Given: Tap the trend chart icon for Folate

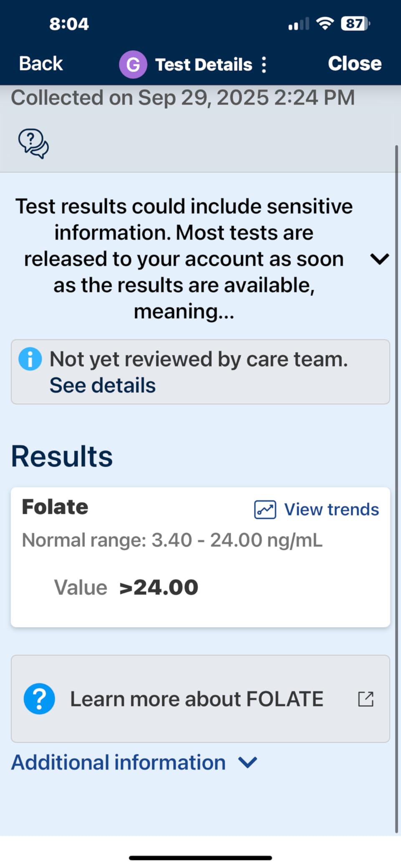Looking at the screenshot, I should click(x=265, y=510).
